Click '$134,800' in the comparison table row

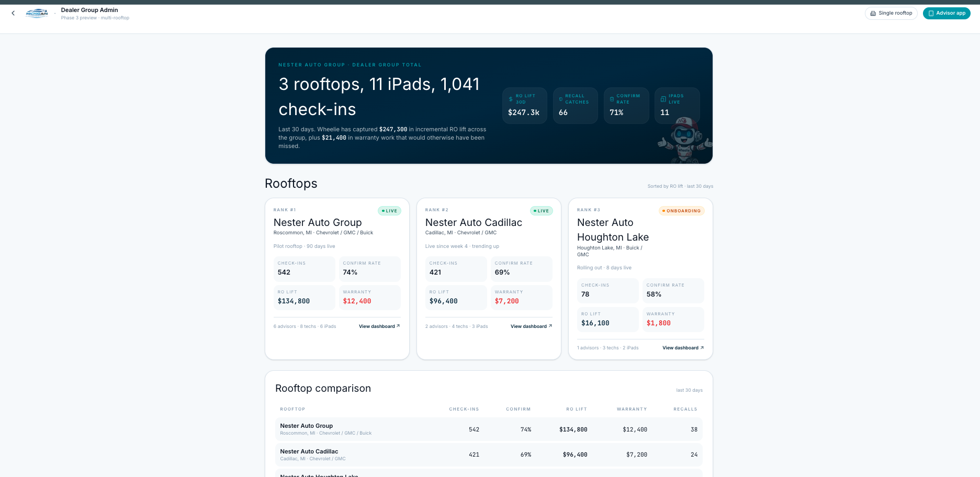(x=573, y=429)
